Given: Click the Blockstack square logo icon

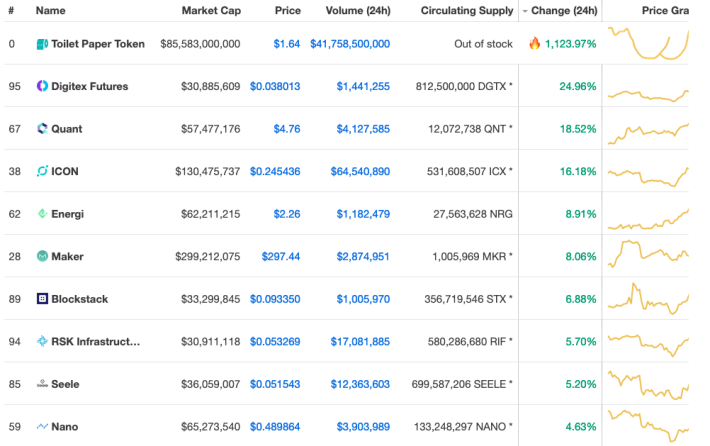Looking at the screenshot, I should tap(42, 299).
